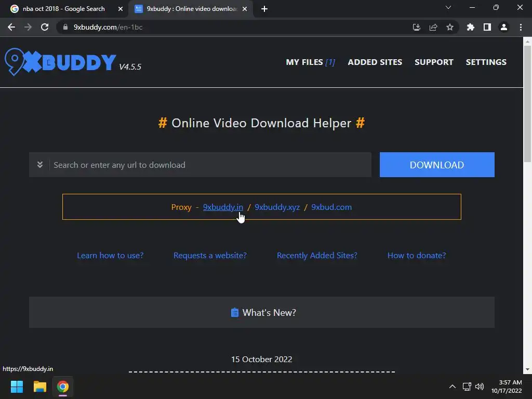Image resolution: width=532 pixels, height=399 pixels.
Task: Click the blue DOWNLOAD button
Action: (436, 165)
